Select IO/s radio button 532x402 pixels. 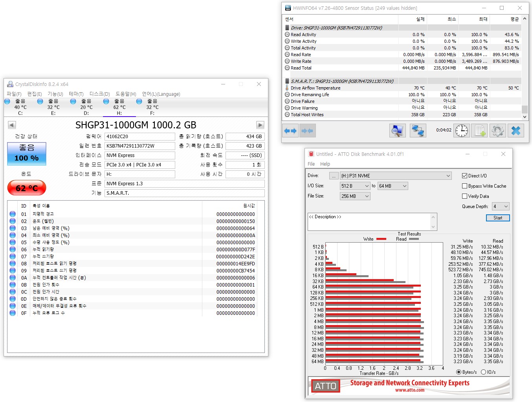(484, 372)
